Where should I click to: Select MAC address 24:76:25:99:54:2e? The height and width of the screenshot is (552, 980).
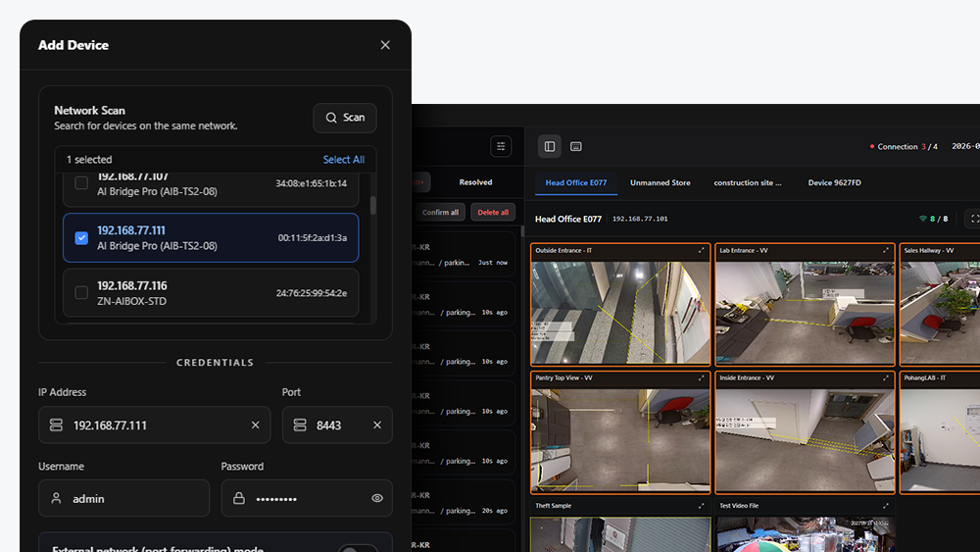coord(312,293)
